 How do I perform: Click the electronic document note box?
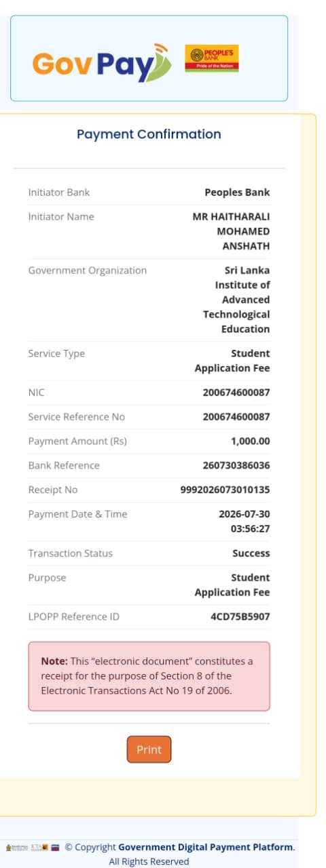(x=149, y=676)
